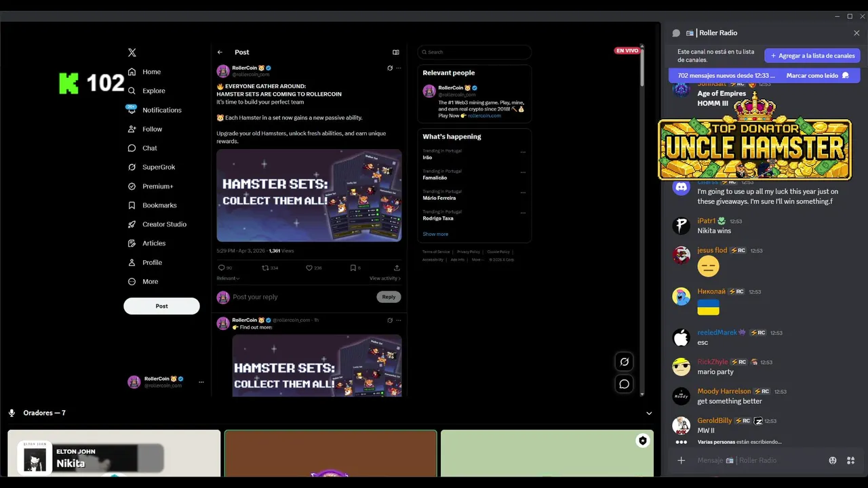Open the rollercoin.com link
Viewport: 868px width, 488px height.
point(484,116)
